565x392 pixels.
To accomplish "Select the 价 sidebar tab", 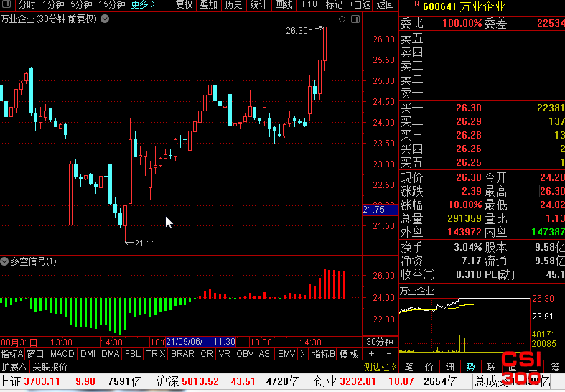I will tap(429, 367).
